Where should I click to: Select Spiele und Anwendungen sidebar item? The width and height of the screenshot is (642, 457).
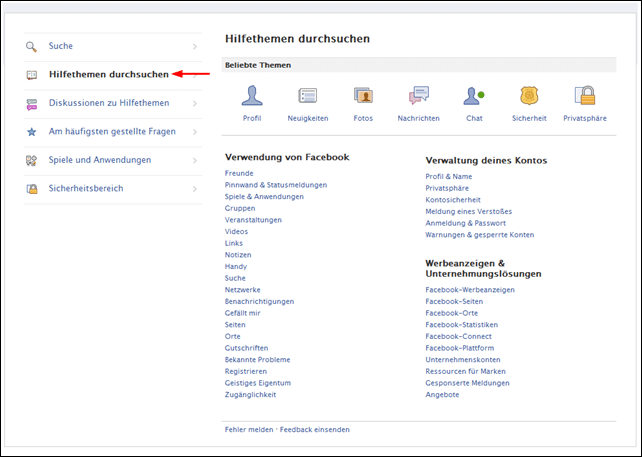click(100, 160)
